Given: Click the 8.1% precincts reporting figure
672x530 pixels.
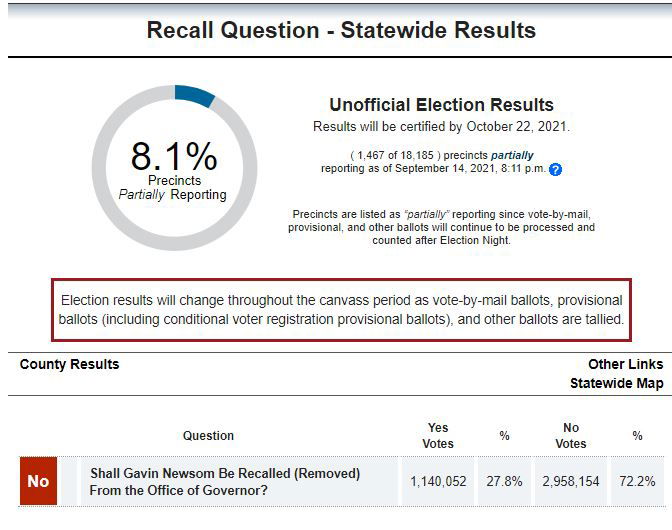Looking at the screenshot, I should [x=173, y=157].
